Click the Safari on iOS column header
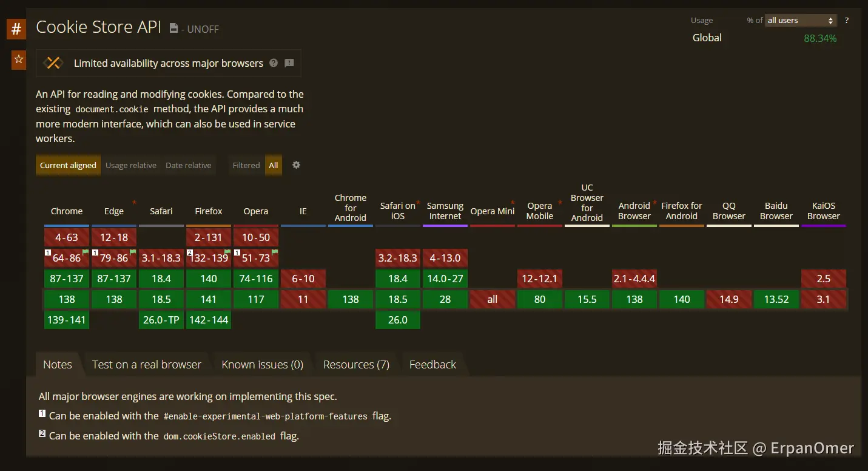 click(398, 211)
